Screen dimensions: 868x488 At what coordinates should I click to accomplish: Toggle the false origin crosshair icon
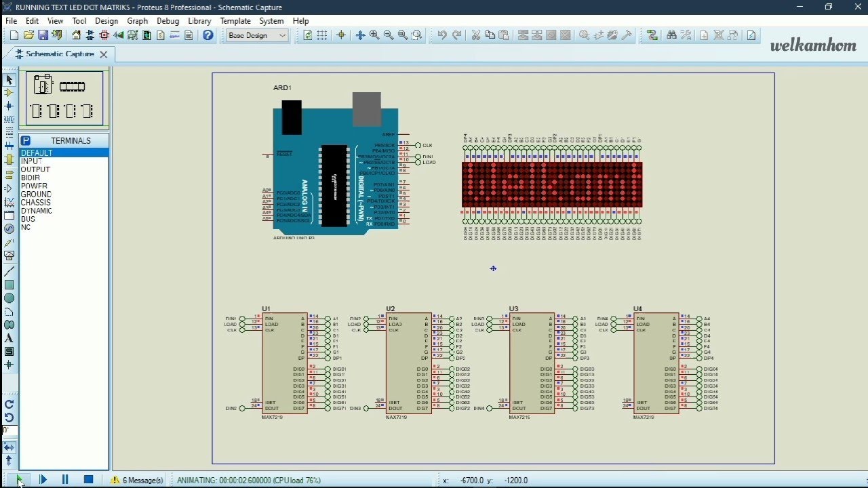coord(341,35)
